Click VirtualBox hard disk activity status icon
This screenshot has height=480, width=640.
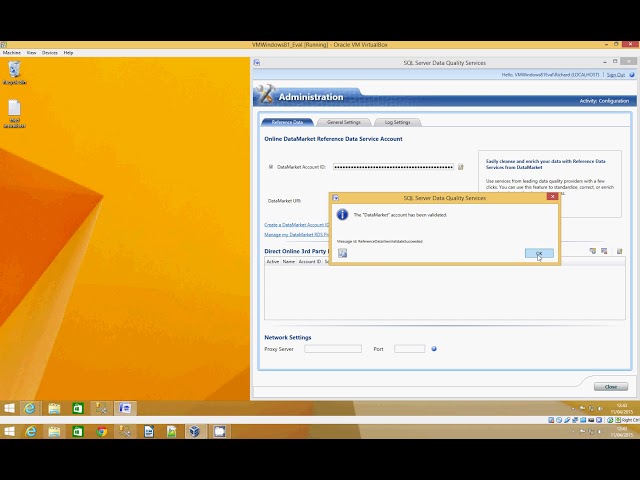click(551, 420)
